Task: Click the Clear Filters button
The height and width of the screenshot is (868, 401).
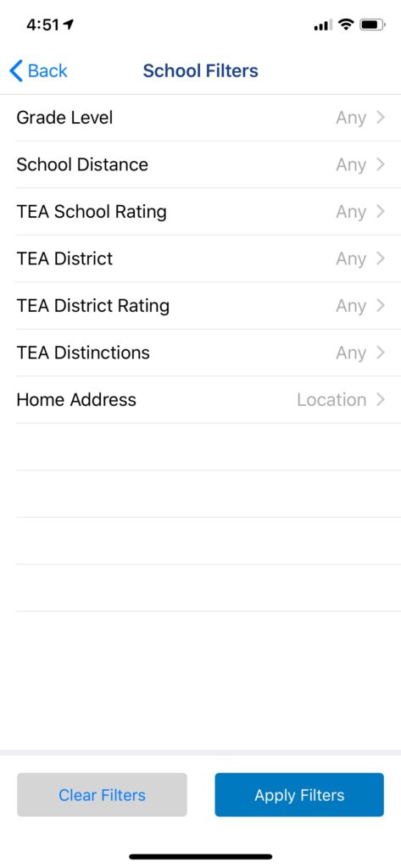Action: [x=102, y=795]
